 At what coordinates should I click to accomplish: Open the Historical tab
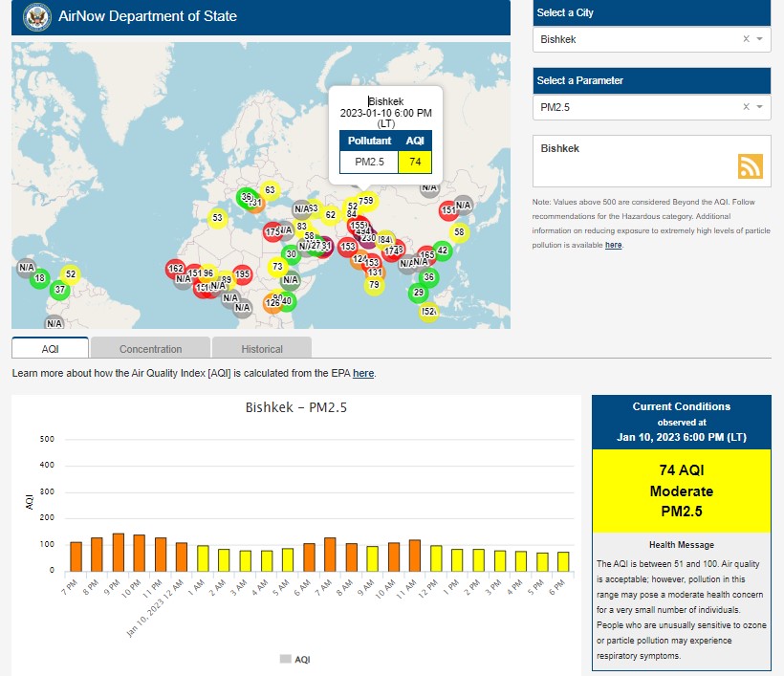click(x=261, y=348)
